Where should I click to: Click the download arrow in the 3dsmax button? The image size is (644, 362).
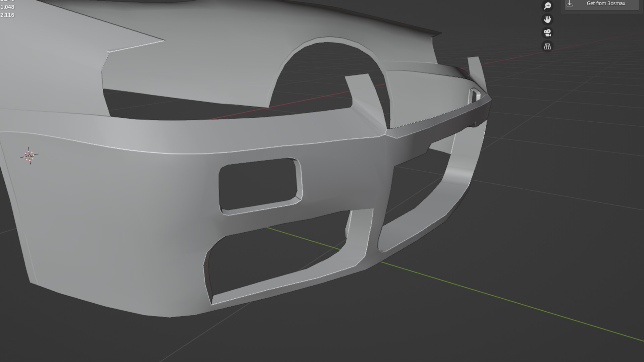pos(570,4)
